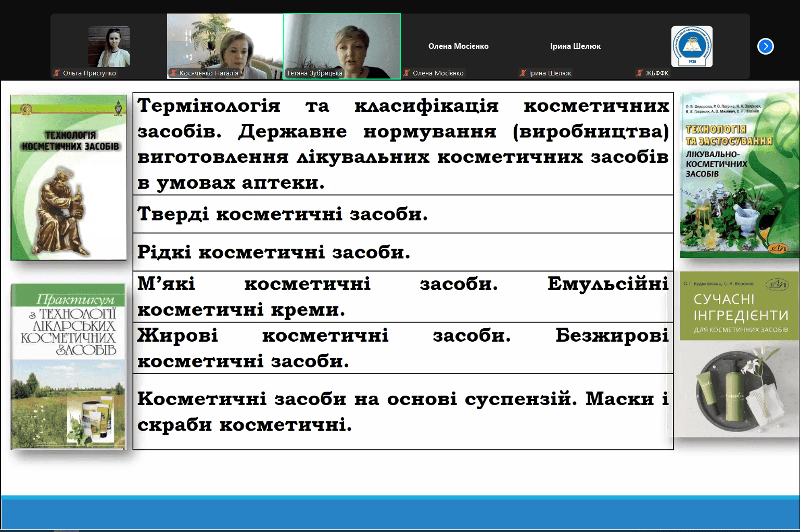The width and height of the screenshot is (800, 532).
Task: Click book cover Сучасні інгредієнти
Action: point(739,355)
